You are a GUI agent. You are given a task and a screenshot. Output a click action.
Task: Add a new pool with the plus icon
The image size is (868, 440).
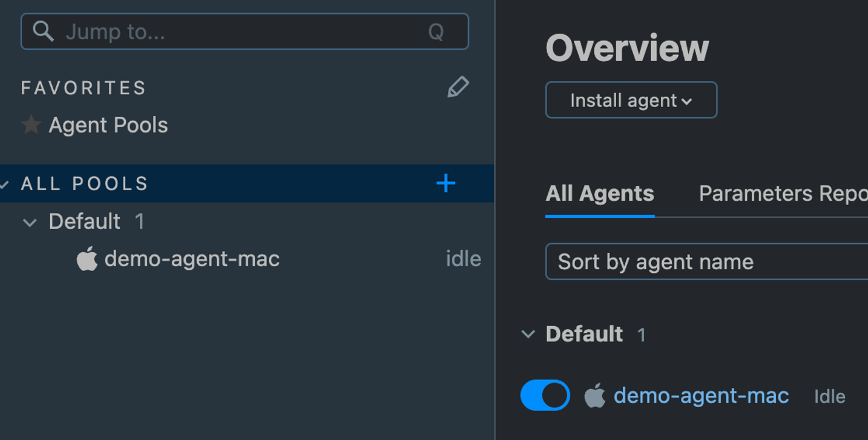[x=446, y=183]
